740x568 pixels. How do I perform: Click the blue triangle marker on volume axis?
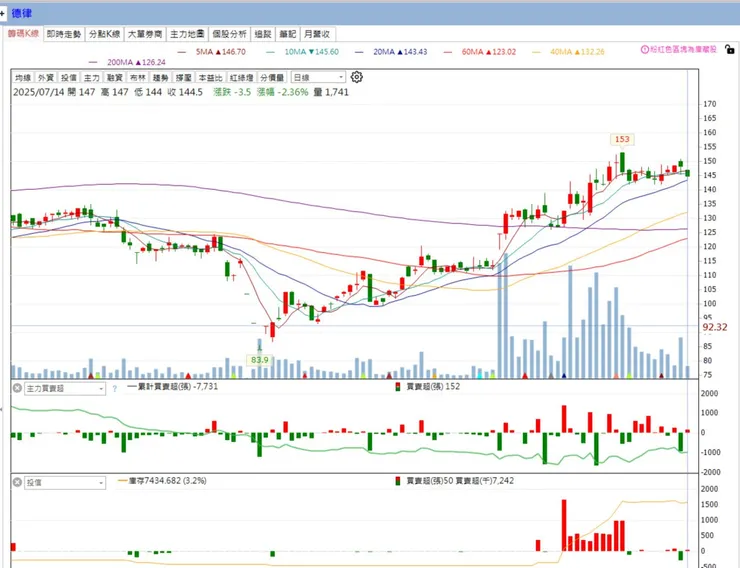pyautogui.click(x=564, y=376)
